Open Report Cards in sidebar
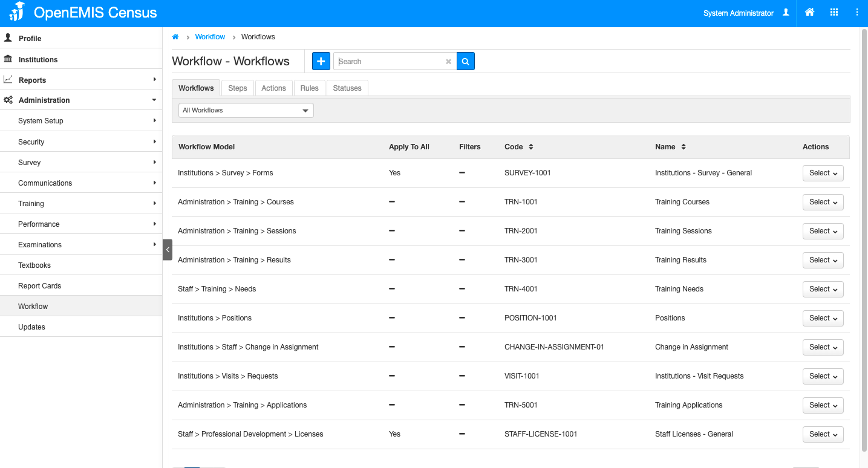Viewport: 868px width, 468px height. tap(81, 286)
